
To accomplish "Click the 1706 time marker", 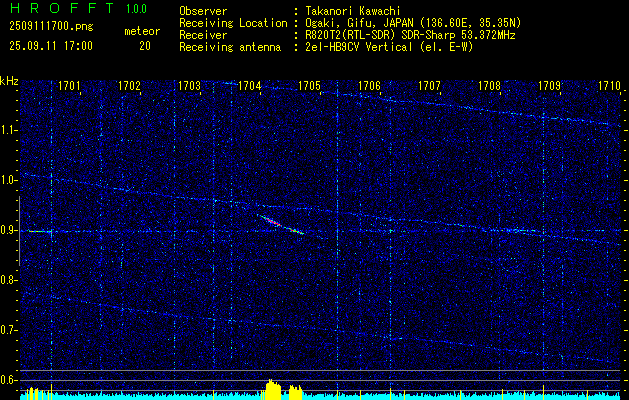I will [369, 86].
